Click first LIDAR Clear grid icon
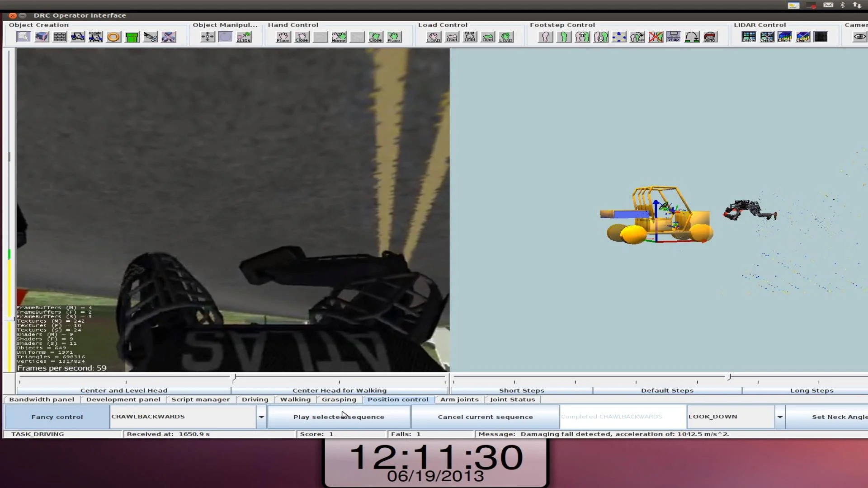The height and width of the screenshot is (488, 868). [767, 37]
